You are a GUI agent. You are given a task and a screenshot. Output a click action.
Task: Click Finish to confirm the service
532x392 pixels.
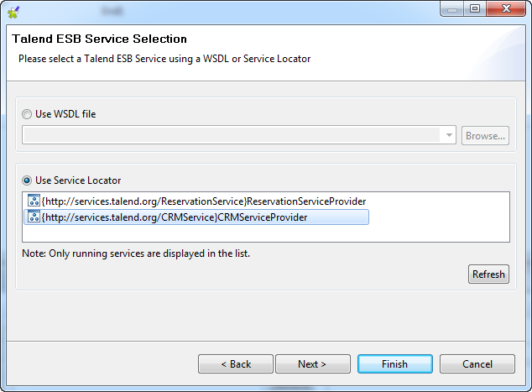pyautogui.click(x=394, y=364)
